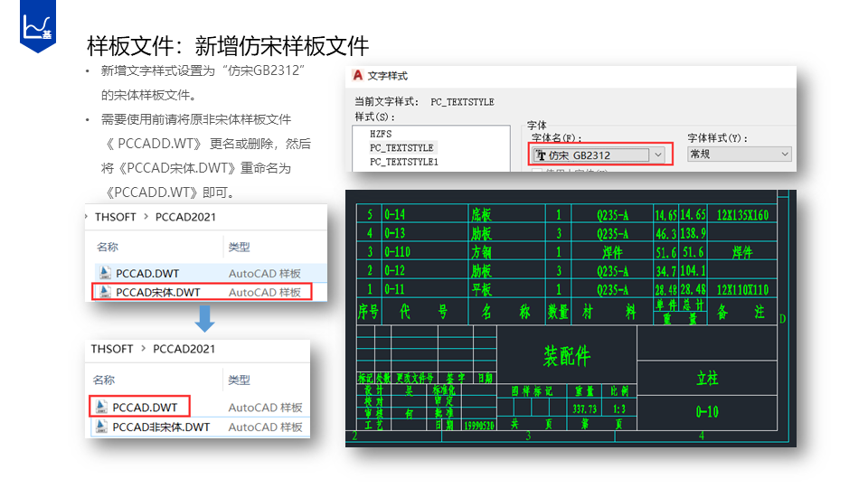
Task: Click the 104.1 total weight cell
Action: click(x=693, y=270)
